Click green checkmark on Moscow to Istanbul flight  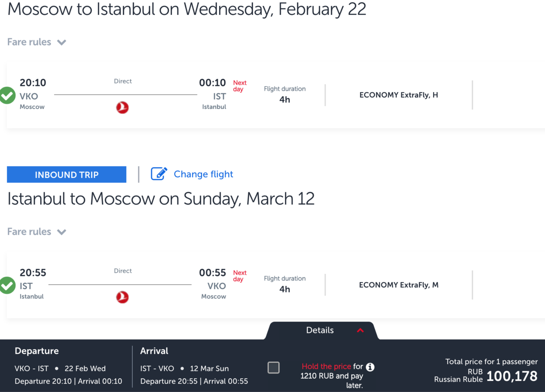click(7, 96)
